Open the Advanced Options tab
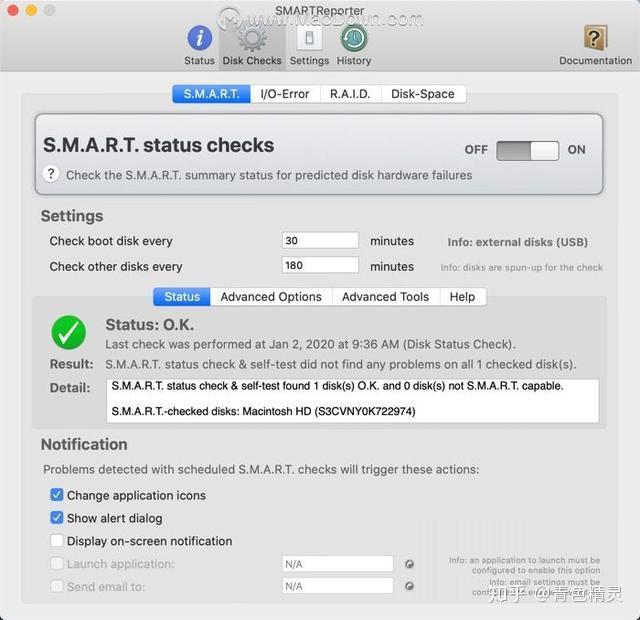Screen dimensions: 640x620 click(271, 296)
